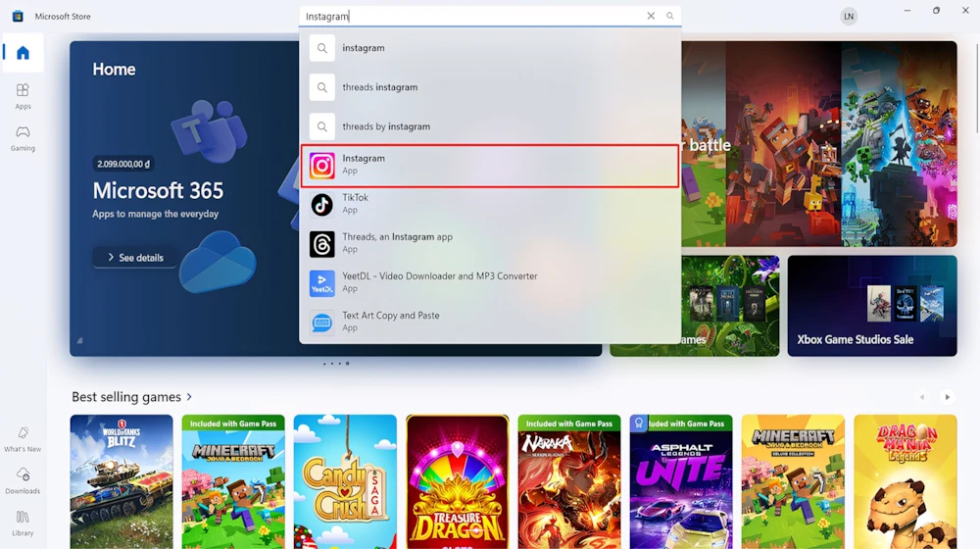The image size is (980, 549).
Task: Click See details for Microsoft 365
Action: click(x=134, y=258)
